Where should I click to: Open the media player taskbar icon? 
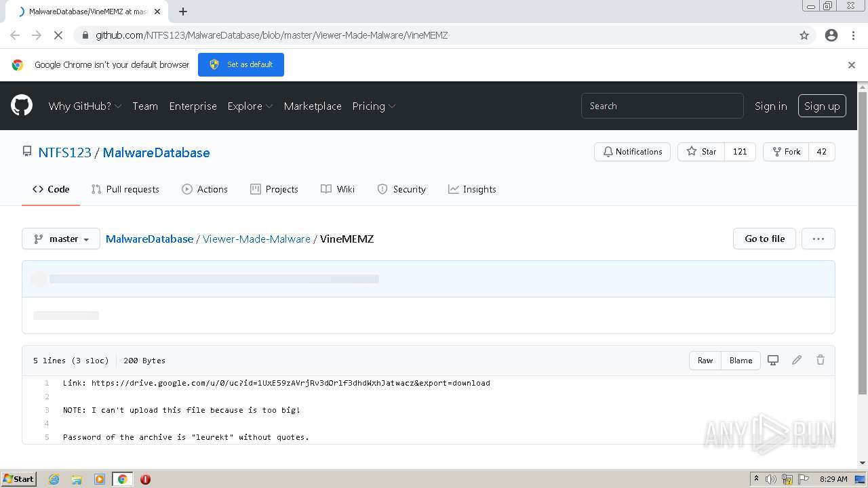coord(100,479)
